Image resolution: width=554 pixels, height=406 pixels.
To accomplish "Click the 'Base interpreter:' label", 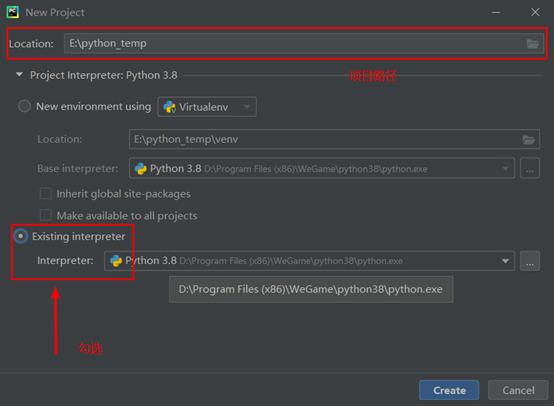I will tap(78, 169).
